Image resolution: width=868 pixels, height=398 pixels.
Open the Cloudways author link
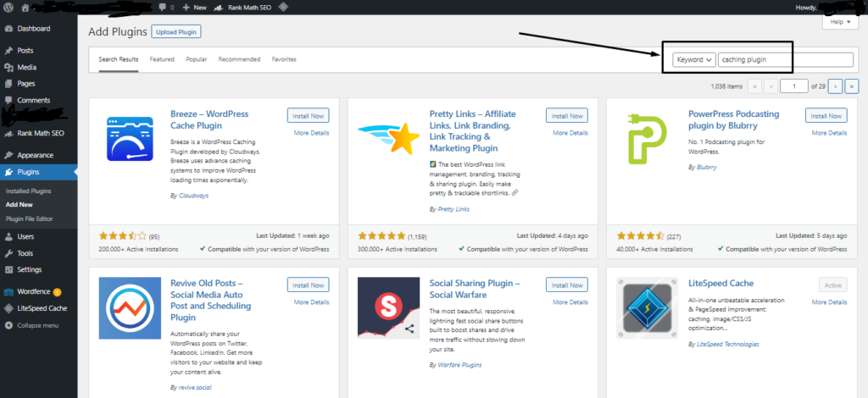(194, 196)
